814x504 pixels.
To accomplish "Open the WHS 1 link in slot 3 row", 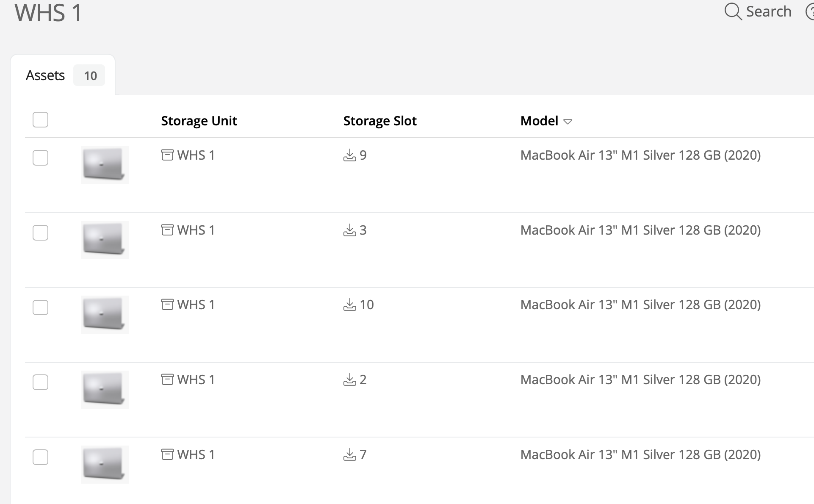I will pos(196,230).
